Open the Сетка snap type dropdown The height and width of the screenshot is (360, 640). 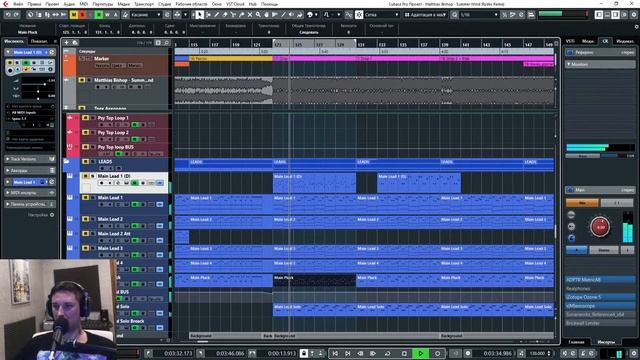point(381,15)
